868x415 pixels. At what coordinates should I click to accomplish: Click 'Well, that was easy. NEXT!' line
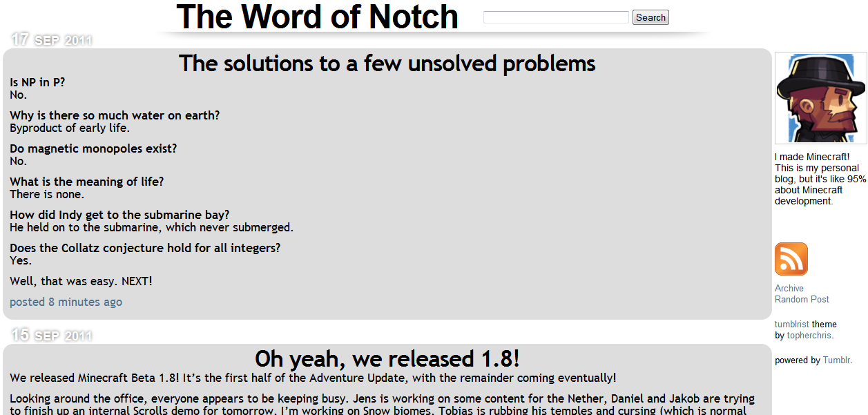[x=81, y=281]
